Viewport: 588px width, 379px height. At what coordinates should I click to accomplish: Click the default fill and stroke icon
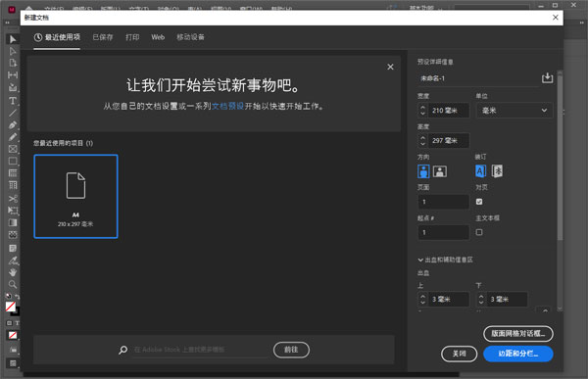8,296
